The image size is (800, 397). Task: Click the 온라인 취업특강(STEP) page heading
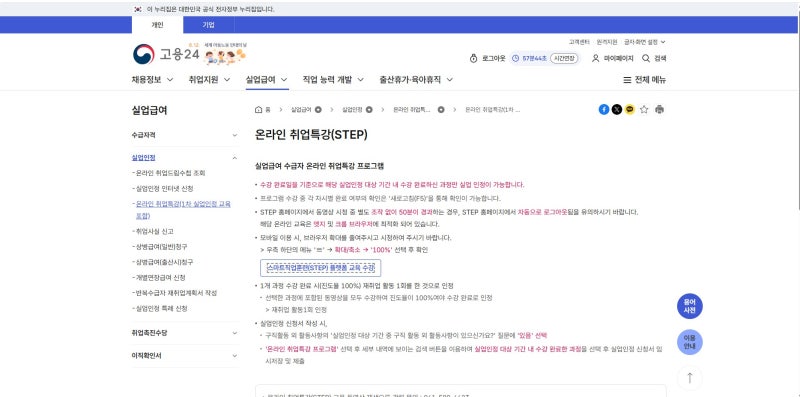click(311, 135)
